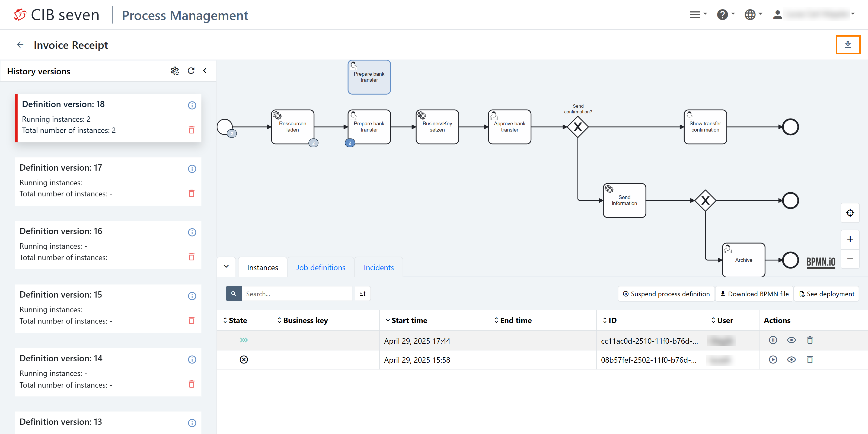Show info for Definition version 18
868x434 pixels.
click(x=192, y=106)
